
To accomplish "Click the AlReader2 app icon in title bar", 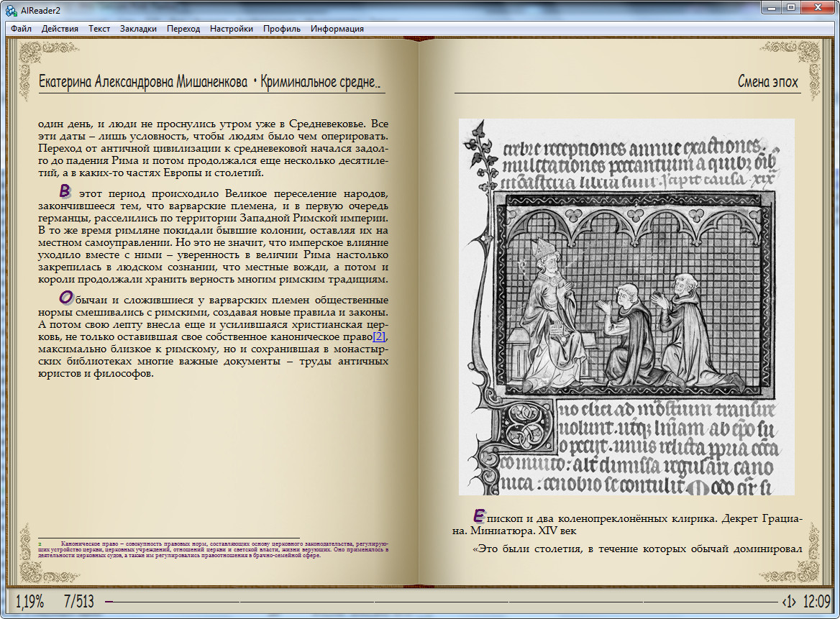I will pos(11,10).
